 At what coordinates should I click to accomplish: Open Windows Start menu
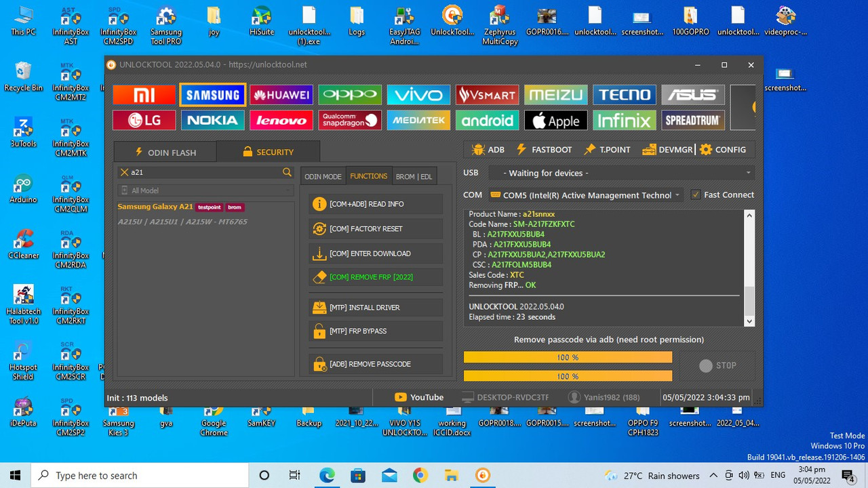coord(16,475)
